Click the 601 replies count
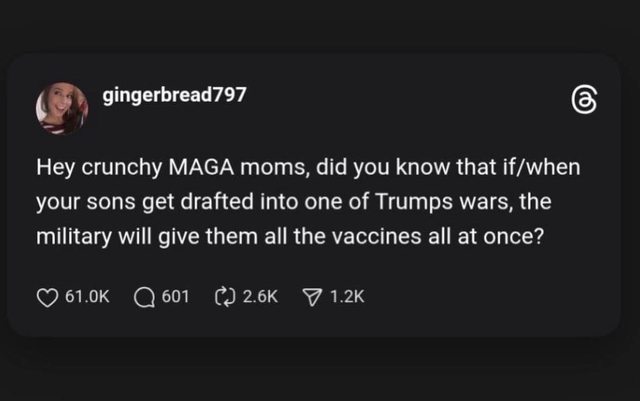This screenshot has height=401, width=640. pyautogui.click(x=174, y=297)
